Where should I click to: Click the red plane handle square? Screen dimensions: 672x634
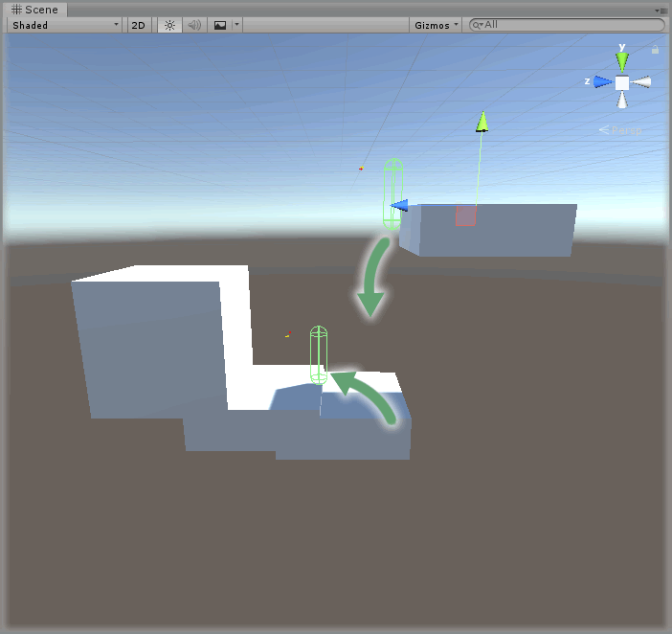(x=466, y=215)
